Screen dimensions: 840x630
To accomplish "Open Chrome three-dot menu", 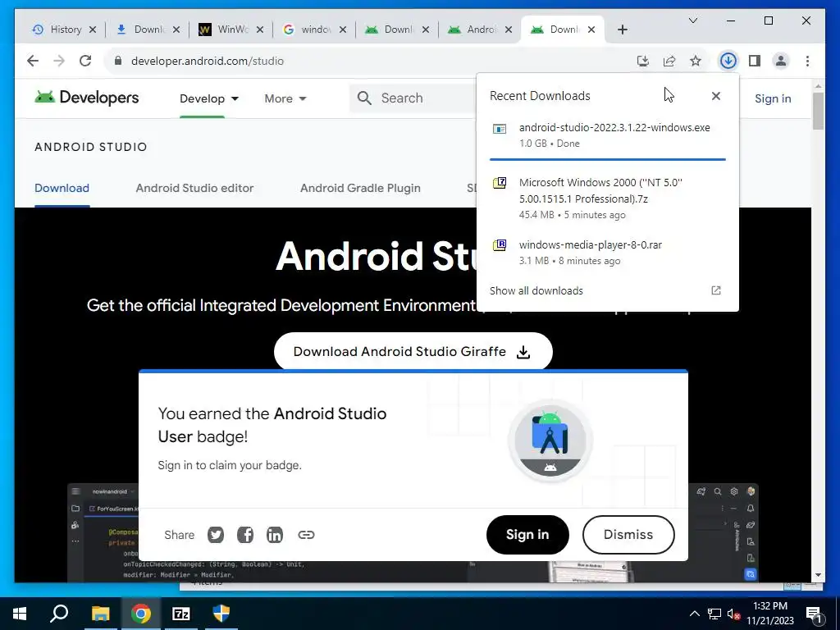I will (x=807, y=61).
